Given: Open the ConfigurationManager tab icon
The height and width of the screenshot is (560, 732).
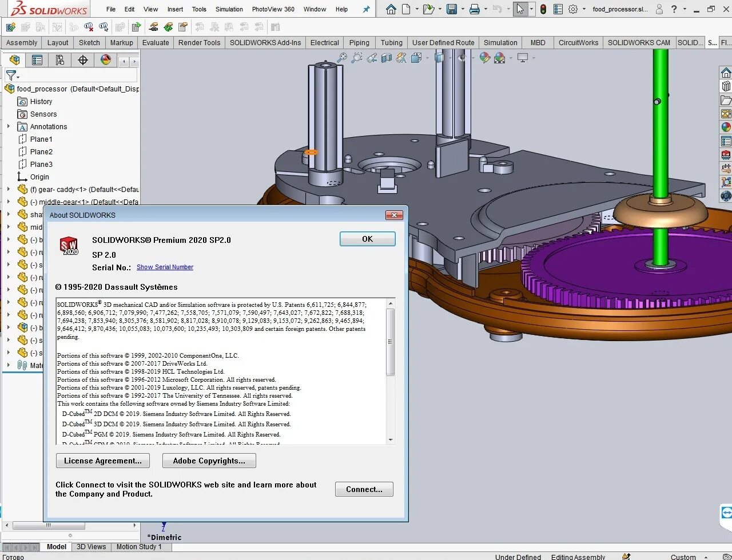Looking at the screenshot, I should tap(60, 60).
